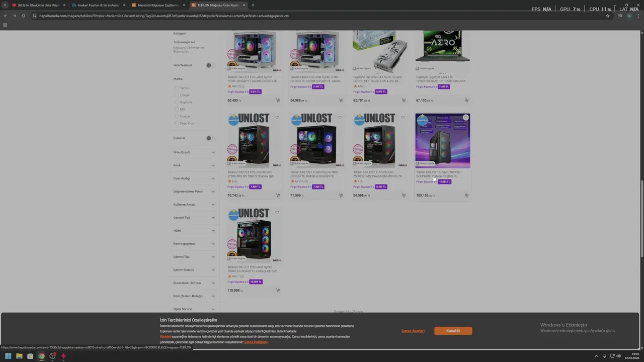
Task: Open Çerez Ayarları cookie settings
Action: (x=413, y=331)
